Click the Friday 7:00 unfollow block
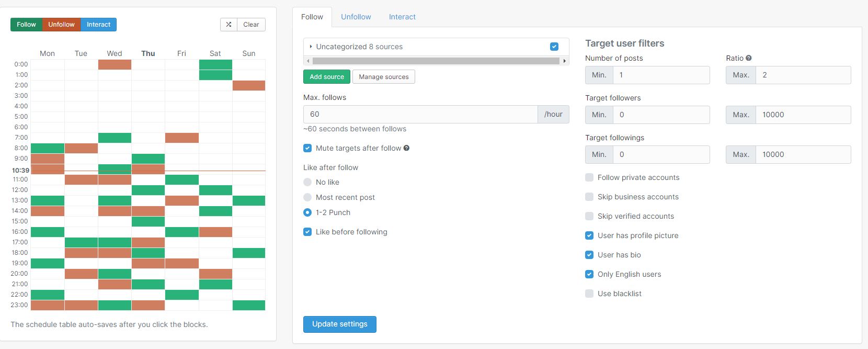 tap(182, 138)
